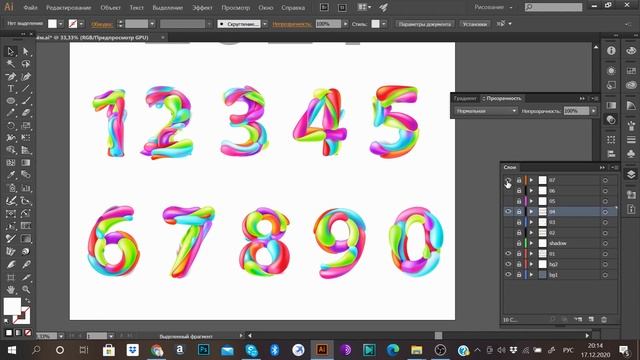Open fill color dropdown in control bar

click(x=61, y=24)
